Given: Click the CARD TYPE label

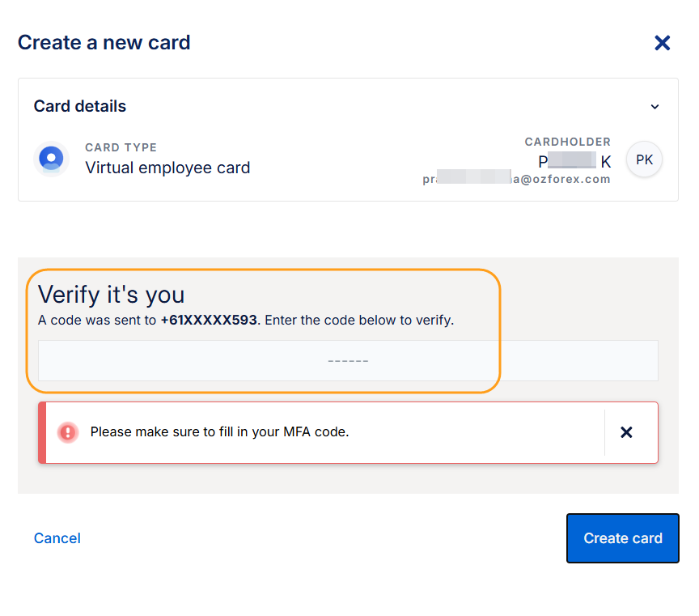Looking at the screenshot, I should pos(121,147).
